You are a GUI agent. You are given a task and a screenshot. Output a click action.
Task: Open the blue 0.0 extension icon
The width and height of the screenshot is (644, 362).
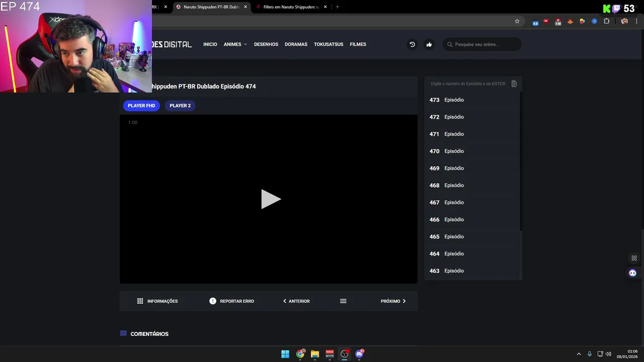coord(535,22)
